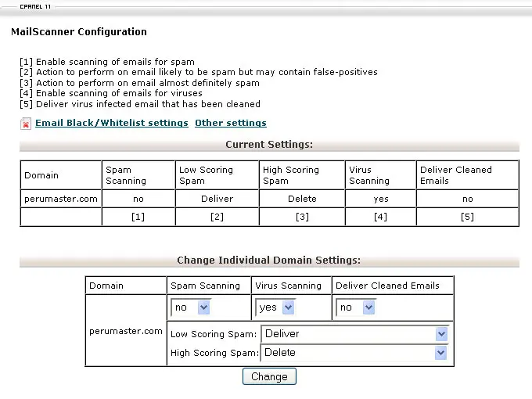Viewport: 532px width, 399px height.
Task: Click the [5] reference cell in table
Action: click(x=468, y=217)
